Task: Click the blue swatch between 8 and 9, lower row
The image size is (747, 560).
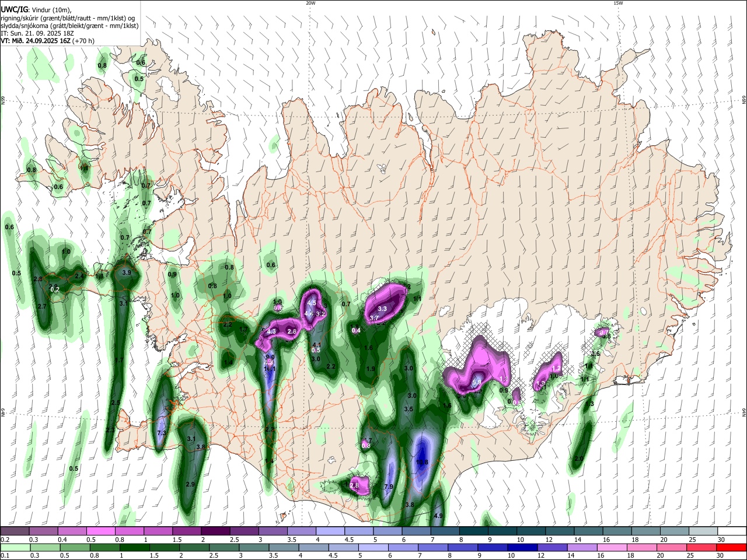Action: [463, 547]
